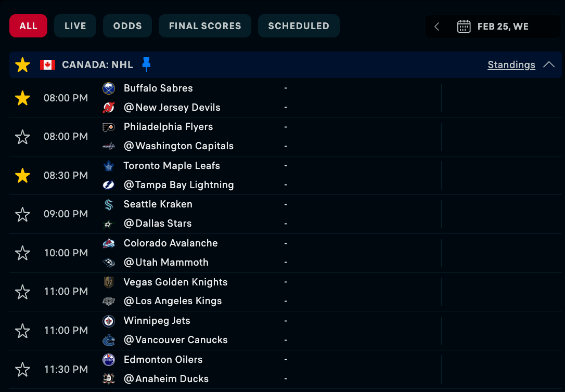The height and width of the screenshot is (392, 565).
Task: Favorite the Jets vs Canucks game
Action: (22, 331)
